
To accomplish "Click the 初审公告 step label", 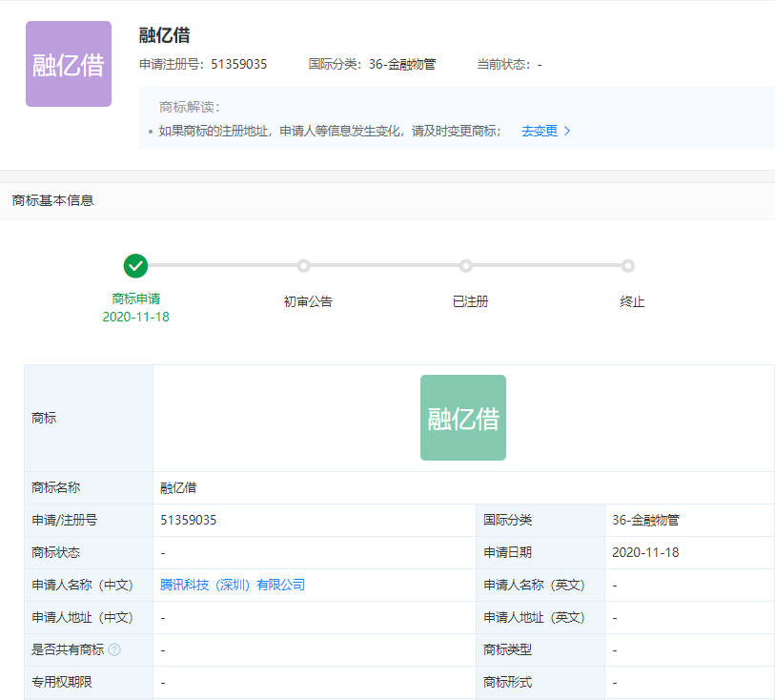I will pyautogui.click(x=308, y=301).
